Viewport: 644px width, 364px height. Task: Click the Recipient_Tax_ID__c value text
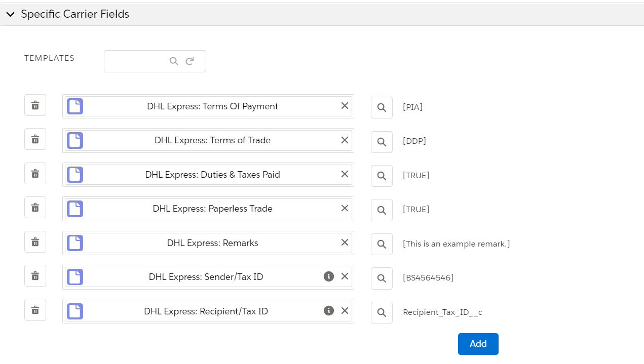pos(442,312)
